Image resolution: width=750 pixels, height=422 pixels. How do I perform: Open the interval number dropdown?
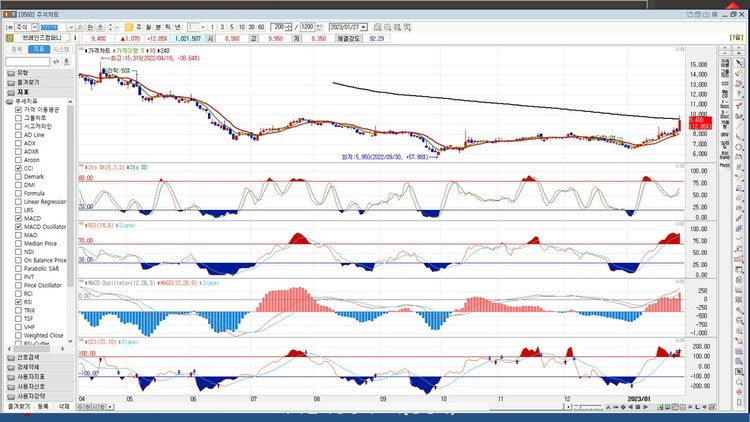click(203, 27)
